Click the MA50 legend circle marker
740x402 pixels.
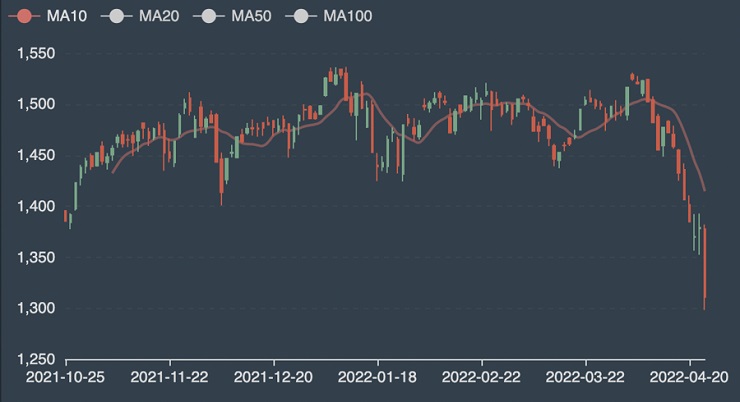[x=209, y=16]
